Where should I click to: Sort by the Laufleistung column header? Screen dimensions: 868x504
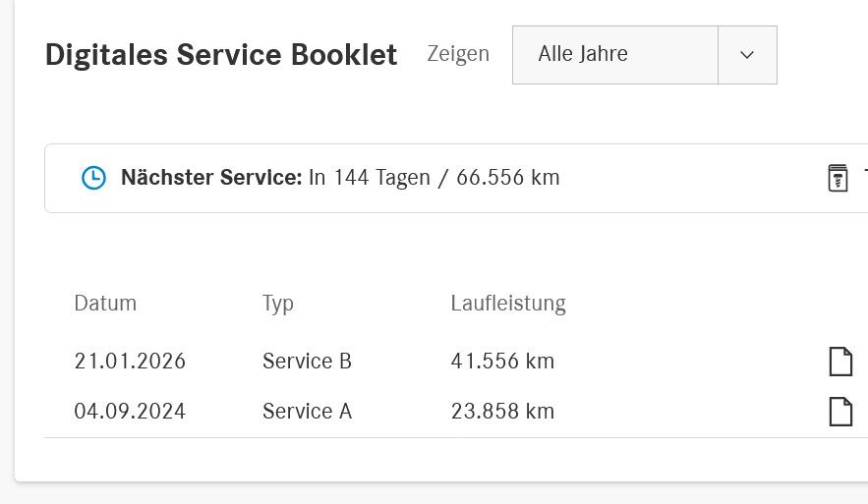[508, 305]
